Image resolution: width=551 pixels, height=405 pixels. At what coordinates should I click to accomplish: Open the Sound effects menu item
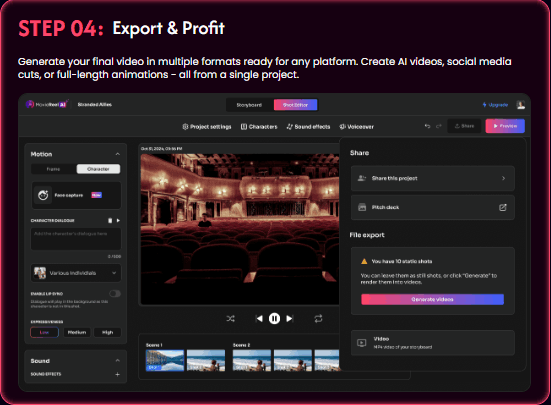tap(309, 127)
